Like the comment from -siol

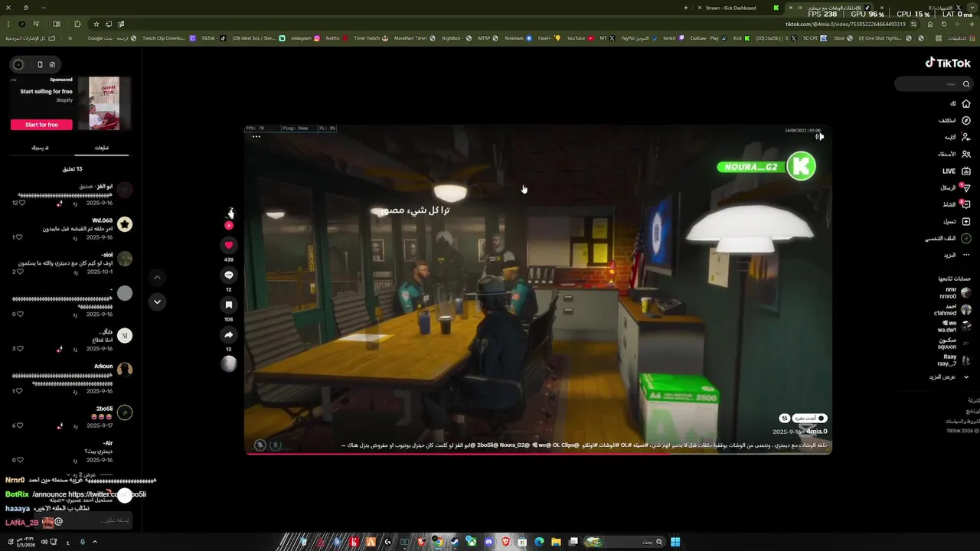pyautogui.click(x=19, y=272)
